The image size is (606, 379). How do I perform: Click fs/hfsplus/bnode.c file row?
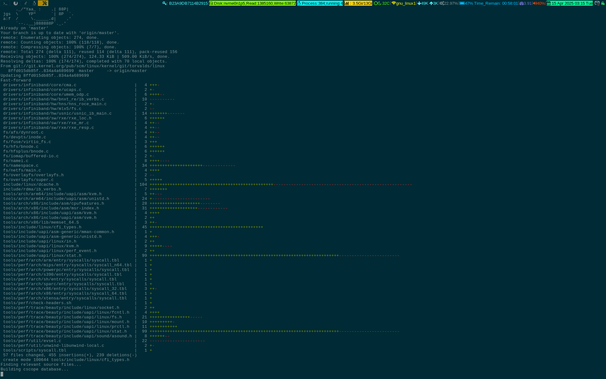tap(84, 151)
